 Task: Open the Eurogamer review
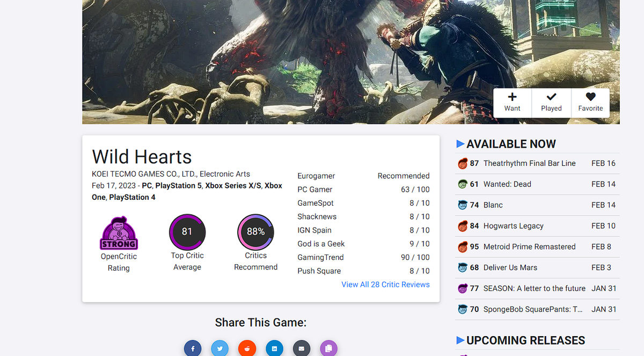click(x=363, y=176)
